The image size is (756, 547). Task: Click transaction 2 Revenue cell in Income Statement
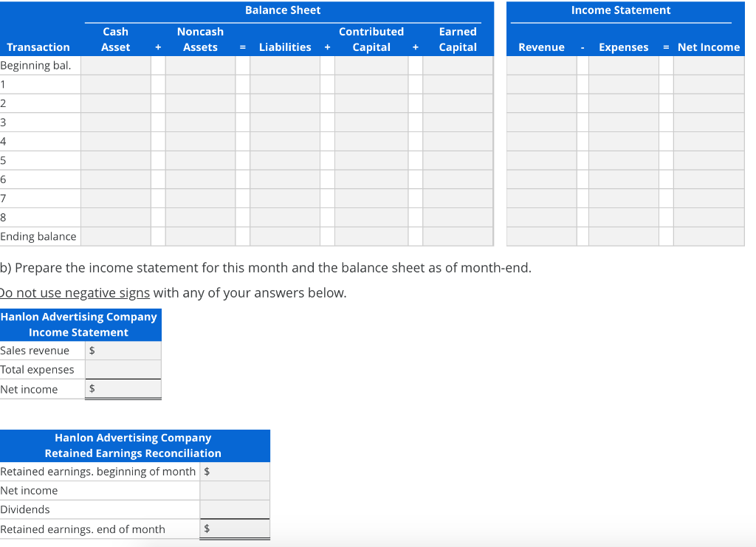(x=541, y=103)
